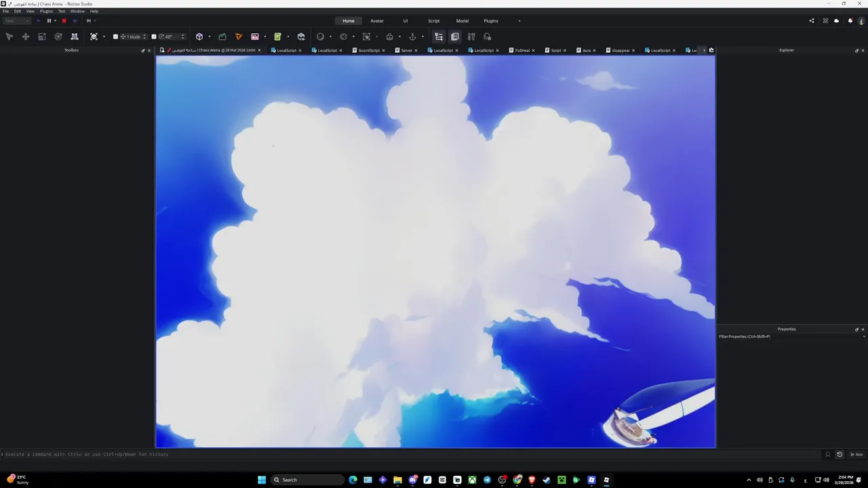Click the sliders icon beside Properties toggle
This screenshot has width=868, height=488.
click(x=471, y=37)
